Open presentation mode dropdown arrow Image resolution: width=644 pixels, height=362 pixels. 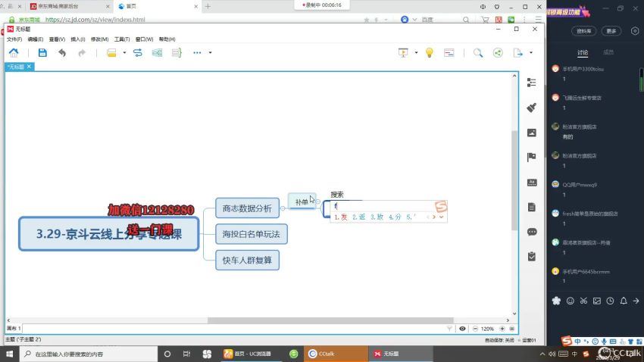pos(416,52)
